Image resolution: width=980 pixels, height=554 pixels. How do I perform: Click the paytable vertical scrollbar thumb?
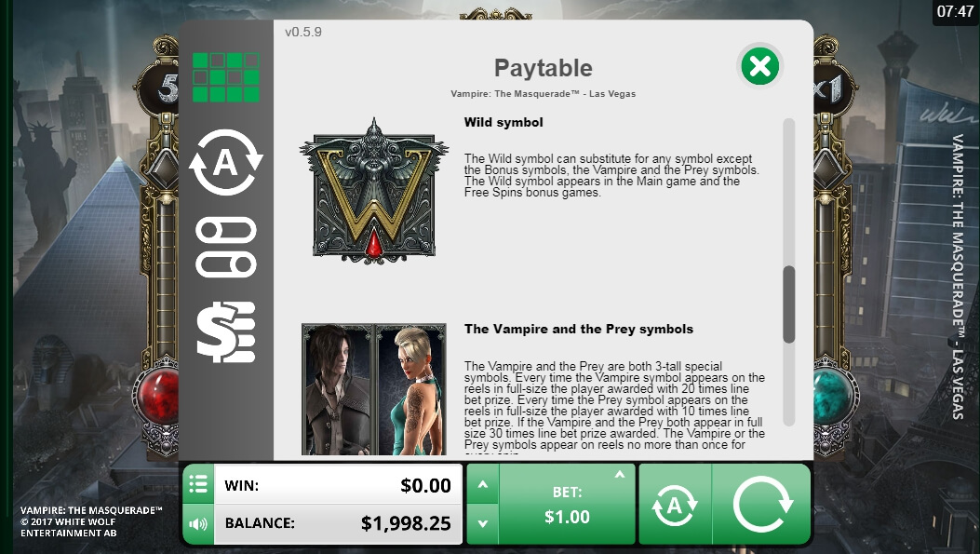point(789,304)
